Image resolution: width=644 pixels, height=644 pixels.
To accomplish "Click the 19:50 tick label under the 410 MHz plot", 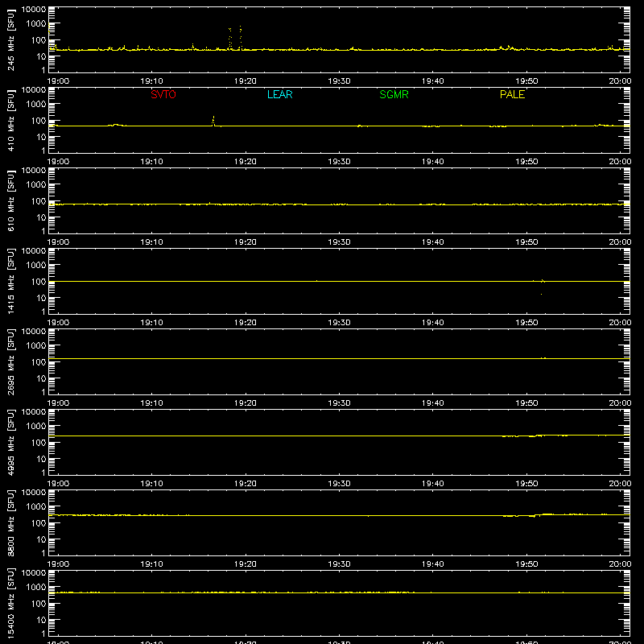I will [526, 162].
